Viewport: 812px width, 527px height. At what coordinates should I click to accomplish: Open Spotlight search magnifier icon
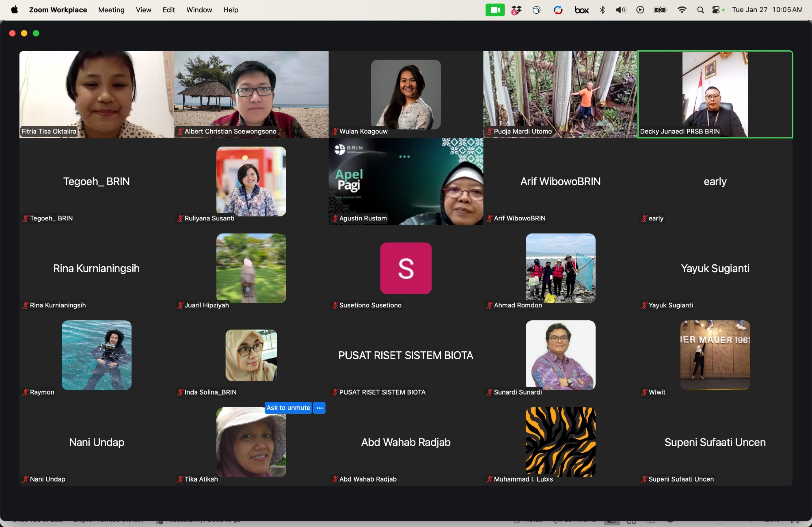point(700,10)
